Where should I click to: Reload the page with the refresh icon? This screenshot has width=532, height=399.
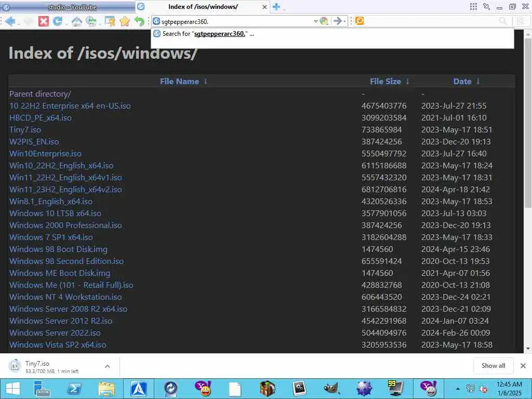[x=58, y=21]
